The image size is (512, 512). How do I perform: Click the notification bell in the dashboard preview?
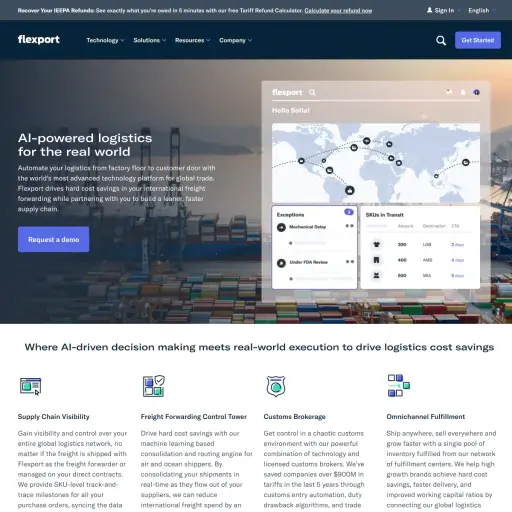463,92
